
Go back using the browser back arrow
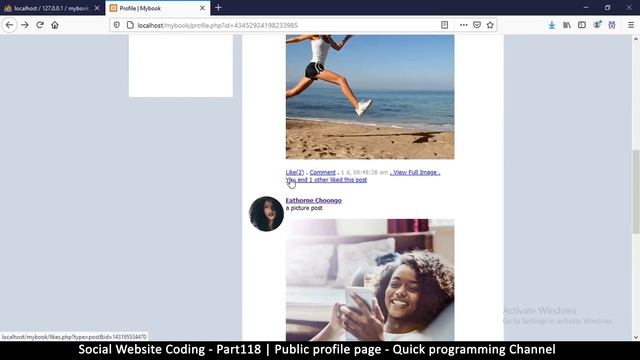(x=9, y=25)
